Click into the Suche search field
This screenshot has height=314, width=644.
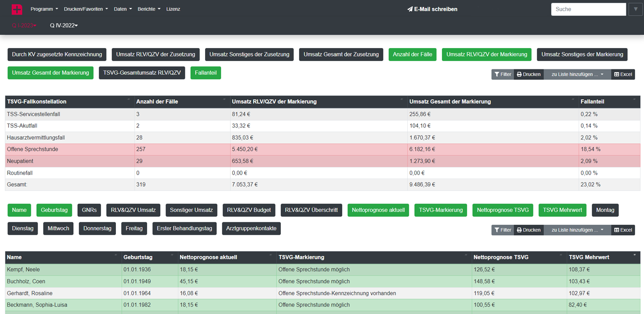[588, 9]
